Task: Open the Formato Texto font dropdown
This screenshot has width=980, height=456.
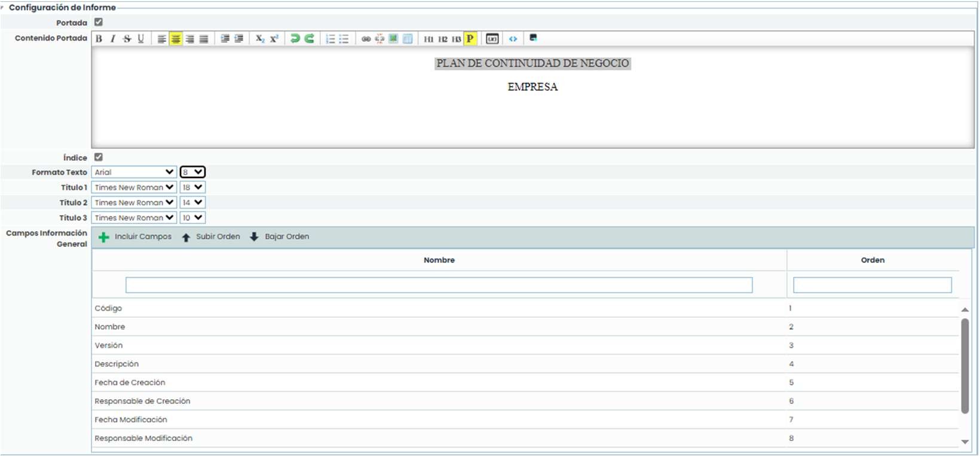Action: coord(134,172)
